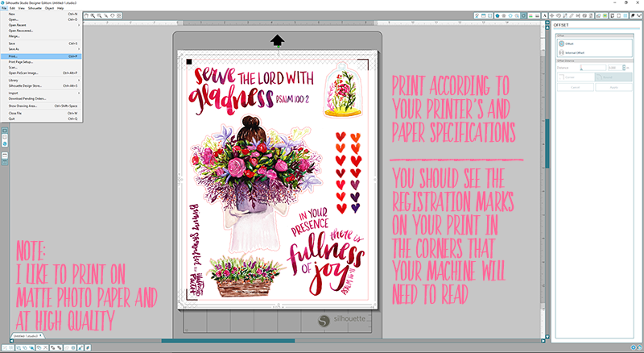Open the Grid Settings toolbar icon
644x353 pixels.
[489, 15]
